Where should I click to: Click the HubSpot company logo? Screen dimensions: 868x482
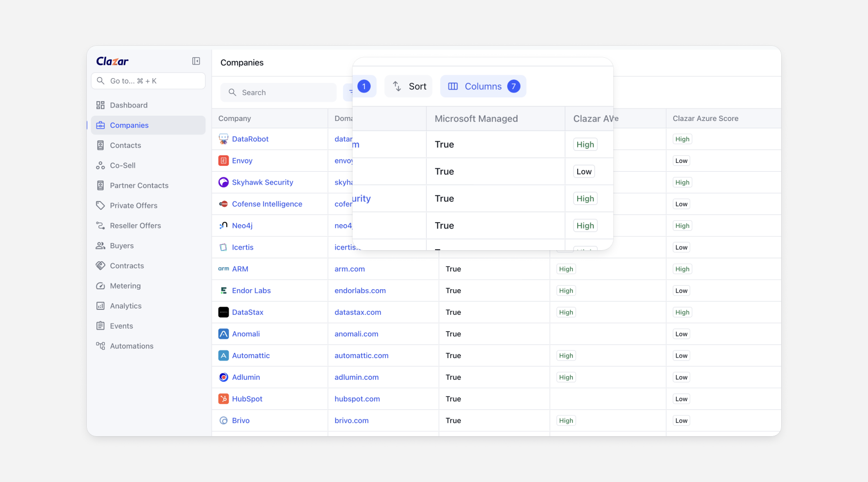click(x=224, y=399)
